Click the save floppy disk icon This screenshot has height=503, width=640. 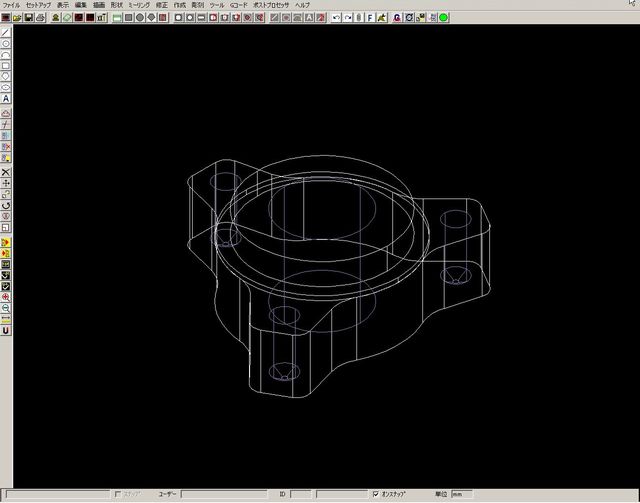point(29,18)
